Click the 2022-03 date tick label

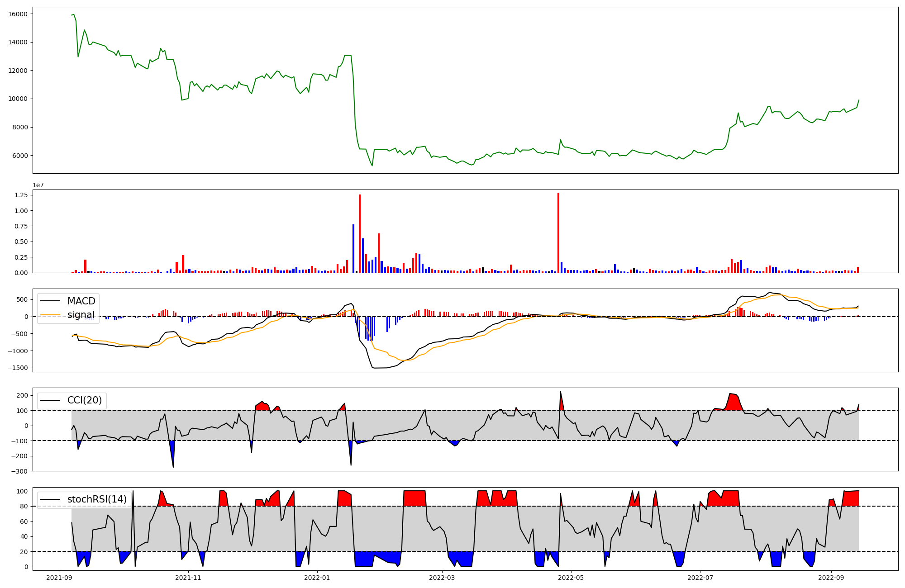click(x=442, y=577)
